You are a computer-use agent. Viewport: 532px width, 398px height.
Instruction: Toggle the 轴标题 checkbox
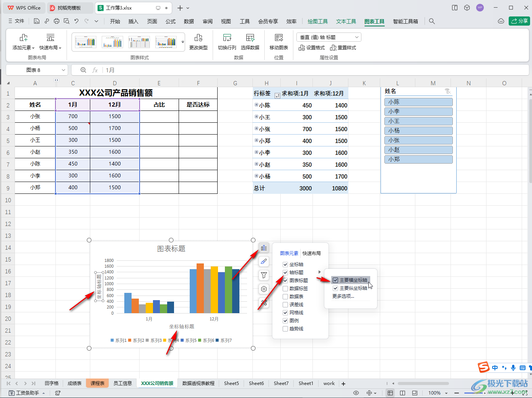tap(285, 273)
